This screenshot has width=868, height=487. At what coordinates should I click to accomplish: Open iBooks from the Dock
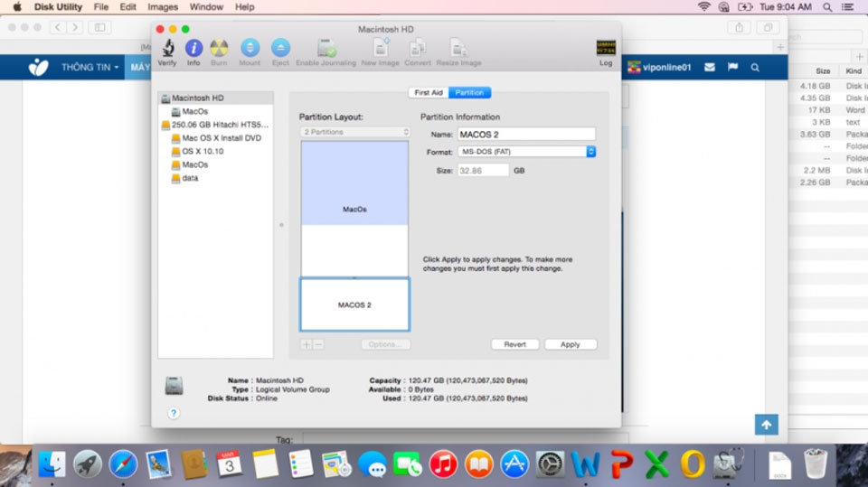click(479, 464)
